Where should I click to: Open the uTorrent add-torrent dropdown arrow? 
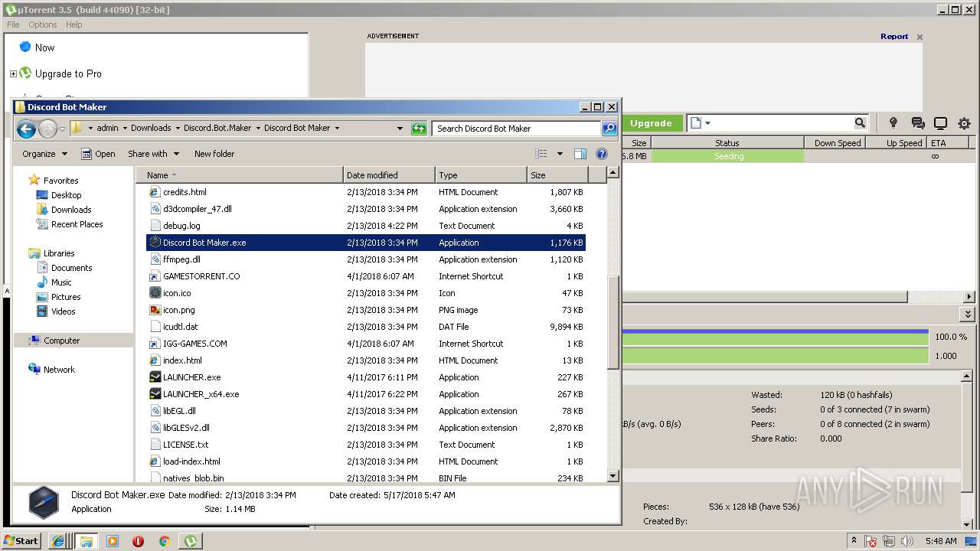[708, 123]
